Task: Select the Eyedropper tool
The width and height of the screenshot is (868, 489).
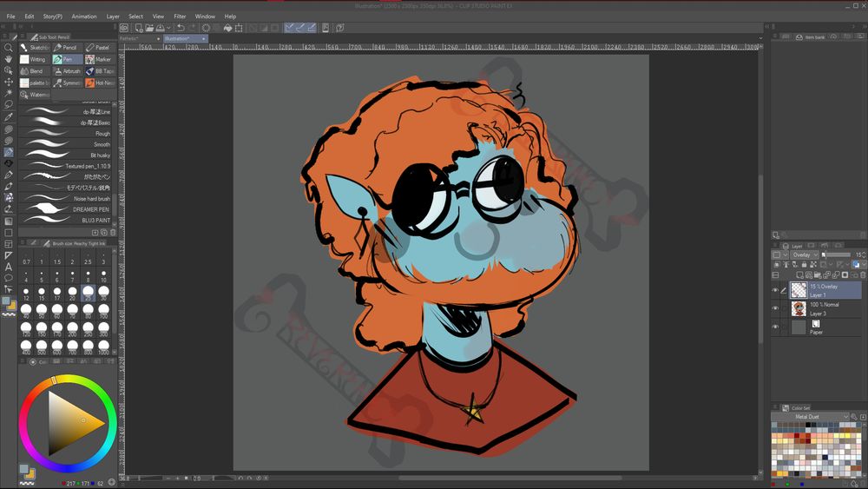Action: tap(9, 117)
